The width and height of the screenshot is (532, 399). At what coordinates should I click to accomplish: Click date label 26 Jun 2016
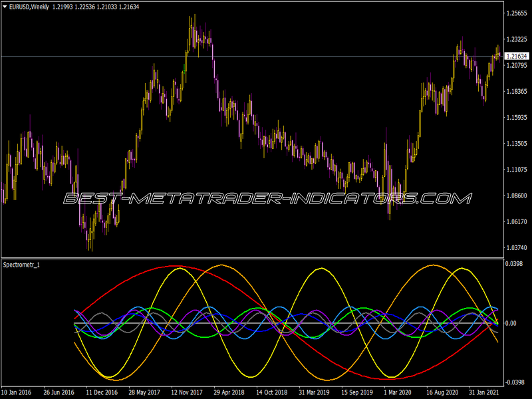(x=59, y=392)
